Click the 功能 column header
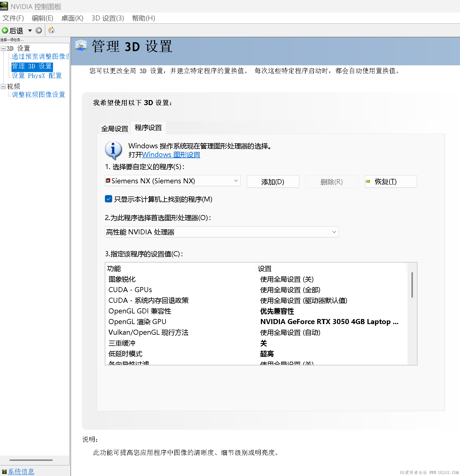Viewport: 460px width, 476px height. 181,268
